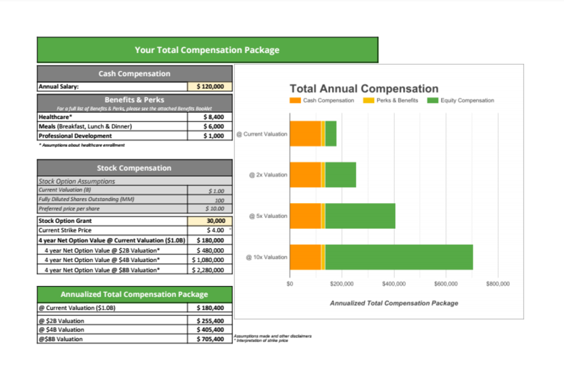564x392 pixels.
Task: Click the Meals benefit row
Action: [x=123, y=126]
